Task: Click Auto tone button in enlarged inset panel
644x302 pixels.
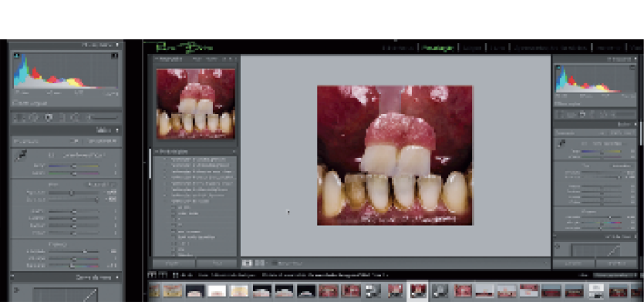Action: 101,185
